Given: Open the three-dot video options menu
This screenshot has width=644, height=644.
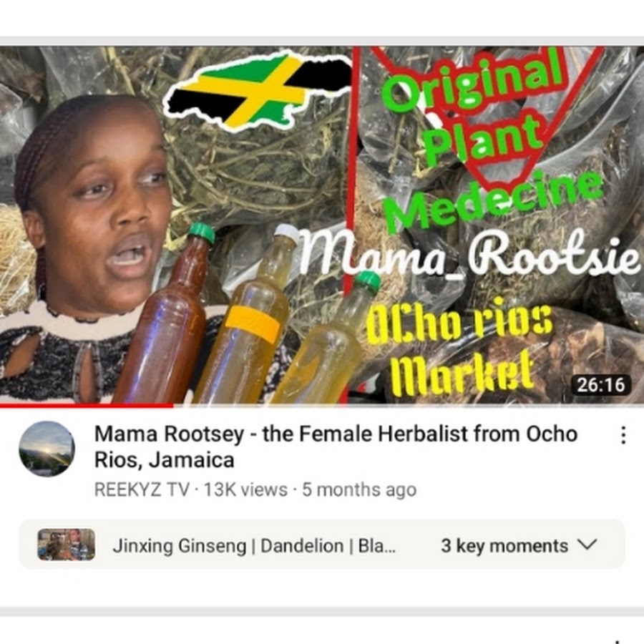Looking at the screenshot, I should 623,435.
